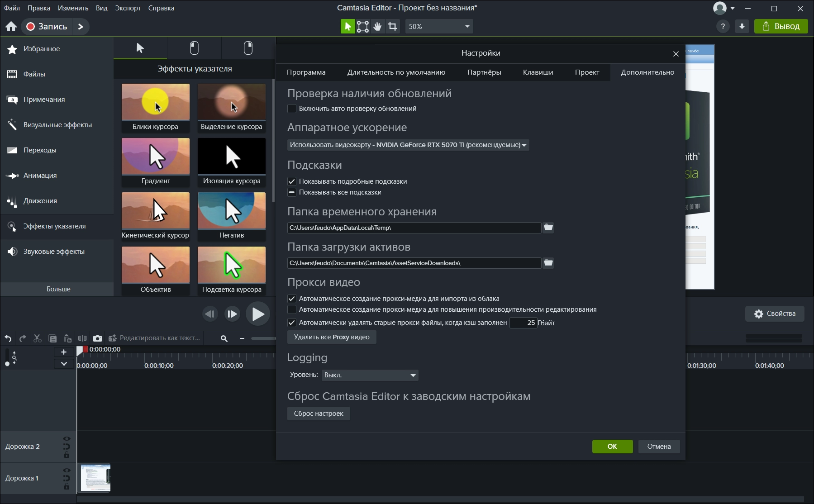814x504 pixels.
Task: Capture frame with camera snapshot icon
Action: tap(97, 338)
